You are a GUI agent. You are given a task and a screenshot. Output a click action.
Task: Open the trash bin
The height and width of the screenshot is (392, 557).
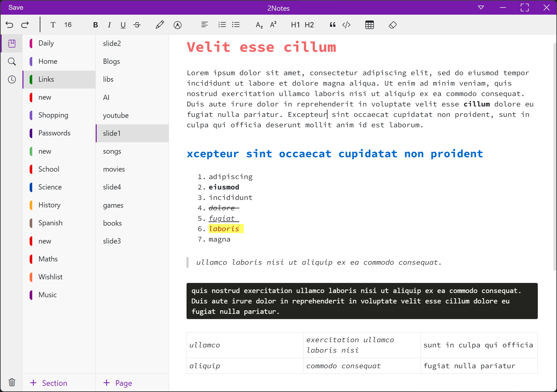pos(12,382)
